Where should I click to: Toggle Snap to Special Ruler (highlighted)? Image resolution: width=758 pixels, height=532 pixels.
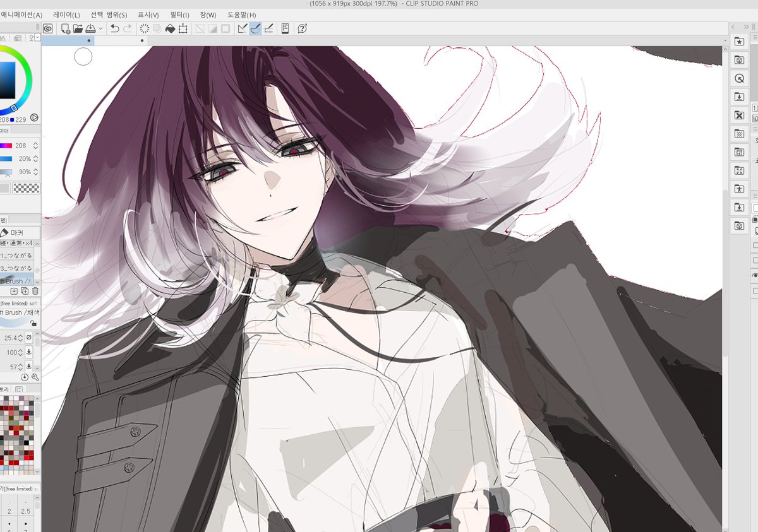click(x=256, y=28)
